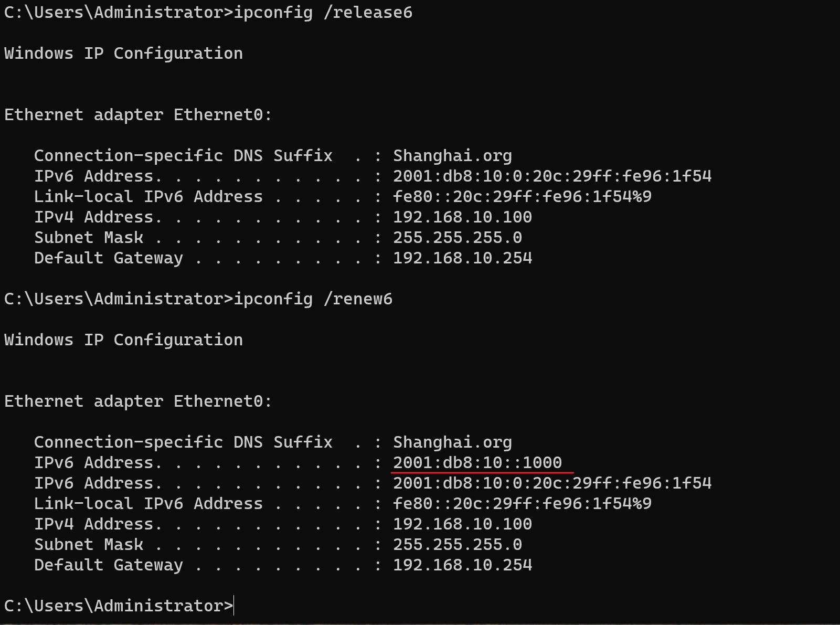
Task: Click the first Ethernet adapter Ethernet0 heading
Action: click(x=139, y=115)
